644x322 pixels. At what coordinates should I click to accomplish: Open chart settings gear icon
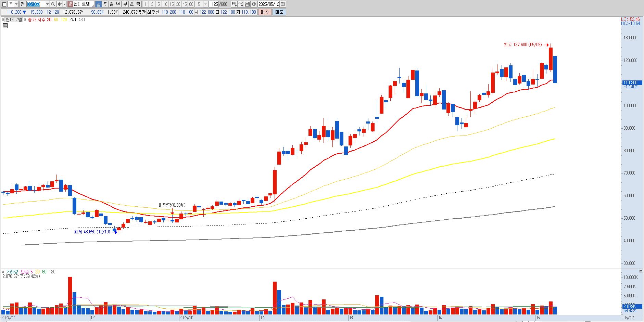(254, 4)
